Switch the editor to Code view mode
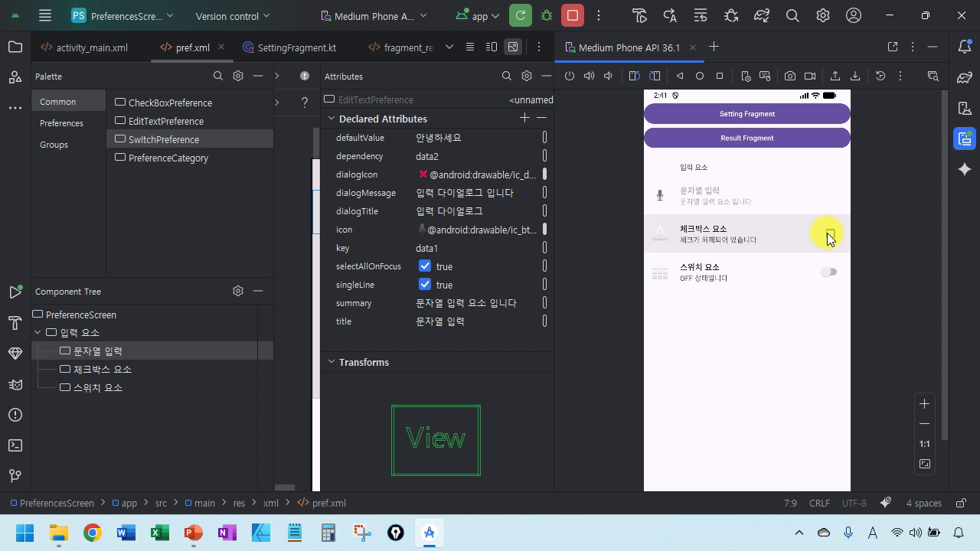This screenshot has width=980, height=551. pyautogui.click(x=469, y=47)
